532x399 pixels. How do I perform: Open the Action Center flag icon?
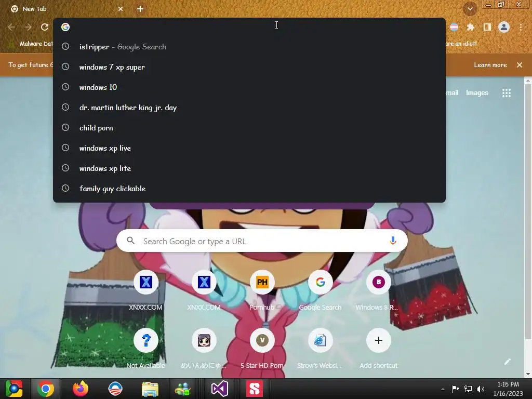coord(455,389)
